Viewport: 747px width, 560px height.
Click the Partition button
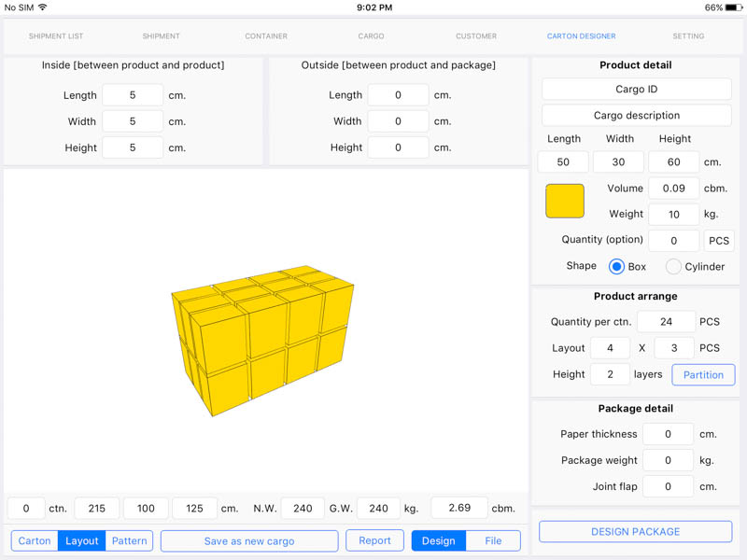click(703, 375)
